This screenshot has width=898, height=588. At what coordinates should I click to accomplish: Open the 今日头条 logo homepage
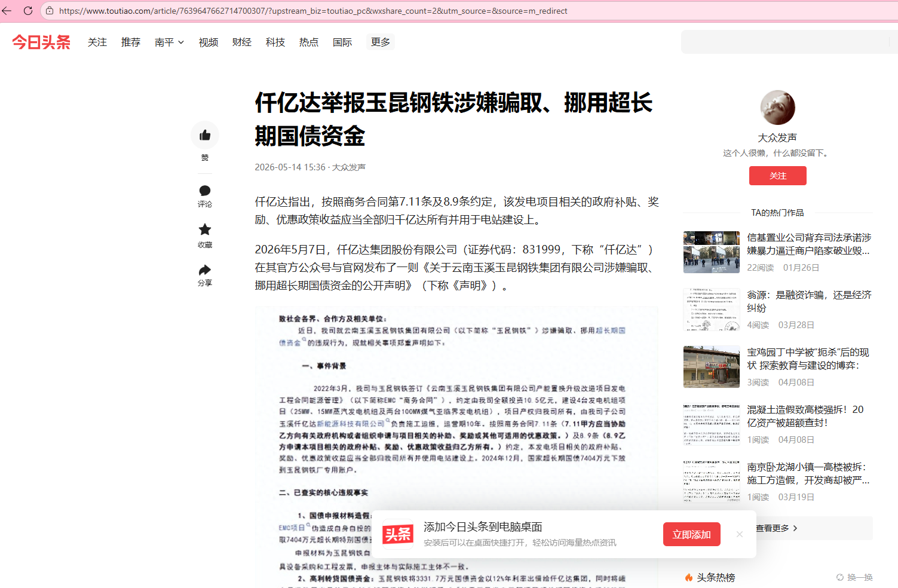click(41, 42)
